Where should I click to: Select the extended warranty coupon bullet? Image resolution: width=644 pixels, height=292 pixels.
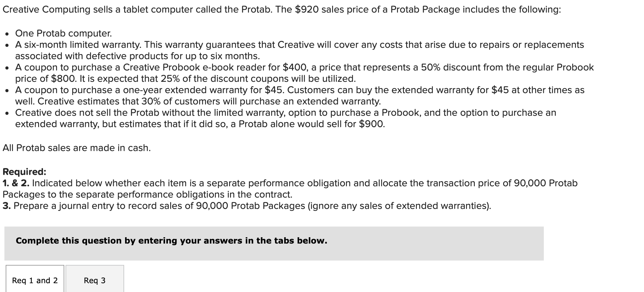pos(189,90)
